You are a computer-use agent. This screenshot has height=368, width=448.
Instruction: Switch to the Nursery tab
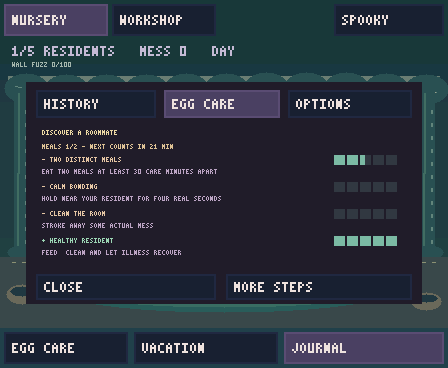click(56, 20)
